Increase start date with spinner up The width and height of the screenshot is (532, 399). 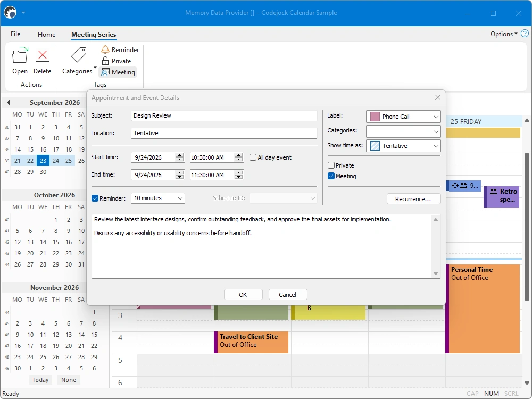pos(179,155)
